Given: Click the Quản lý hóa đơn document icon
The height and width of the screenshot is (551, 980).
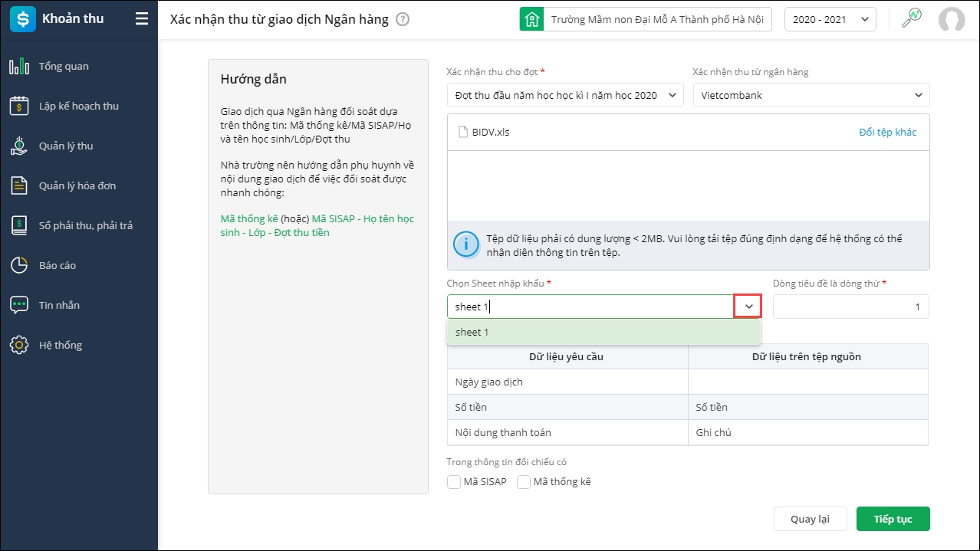Looking at the screenshot, I should click(x=19, y=186).
